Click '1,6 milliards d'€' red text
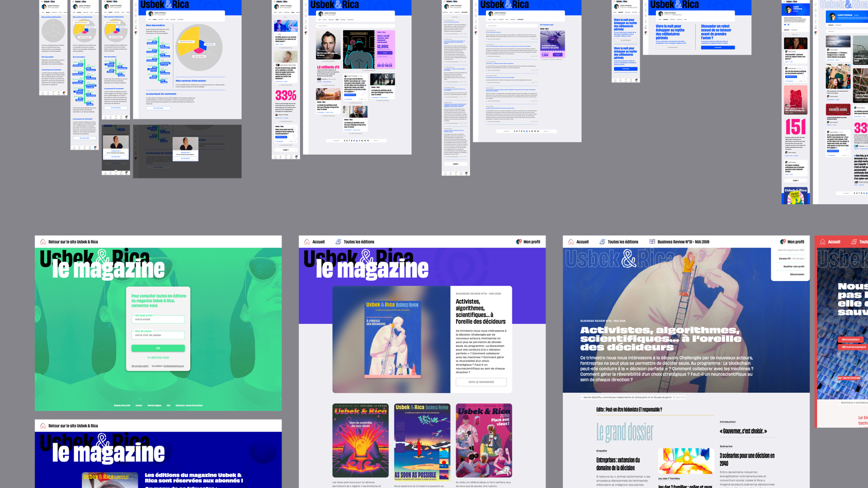This screenshot has width=868, height=488. 328,67
